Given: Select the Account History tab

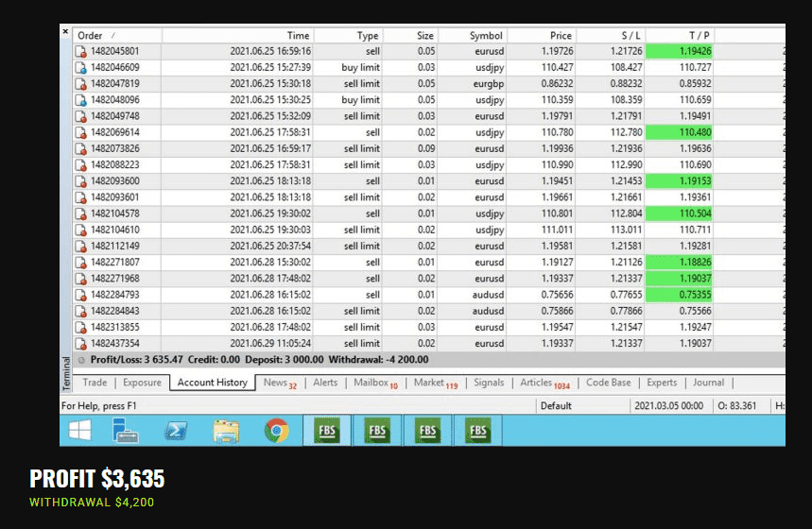Looking at the screenshot, I should pyautogui.click(x=213, y=383).
